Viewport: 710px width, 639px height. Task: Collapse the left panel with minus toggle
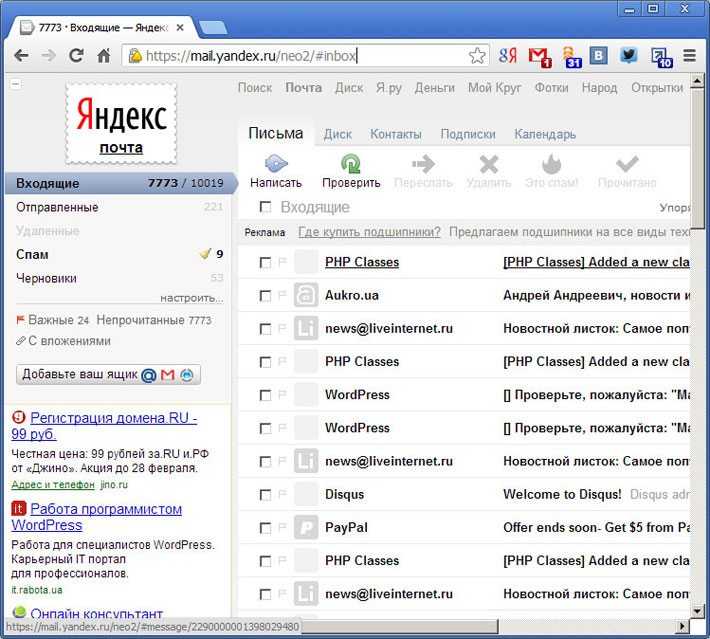click(15, 84)
